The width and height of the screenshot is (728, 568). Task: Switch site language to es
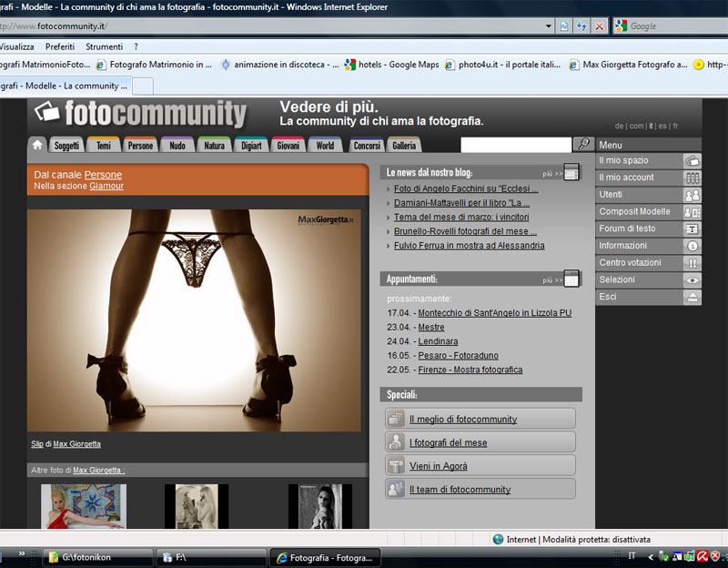click(x=662, y=126)
